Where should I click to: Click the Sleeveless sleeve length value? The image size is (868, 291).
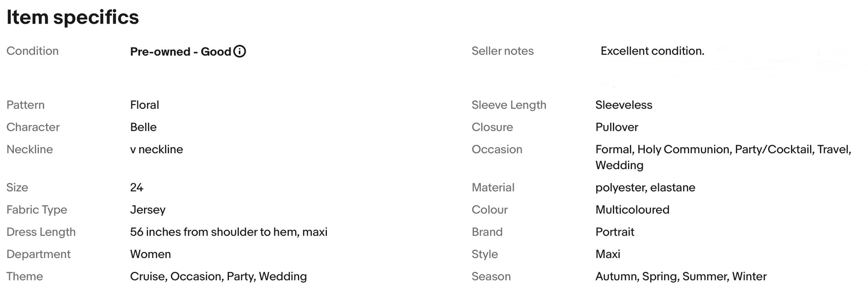624,105
